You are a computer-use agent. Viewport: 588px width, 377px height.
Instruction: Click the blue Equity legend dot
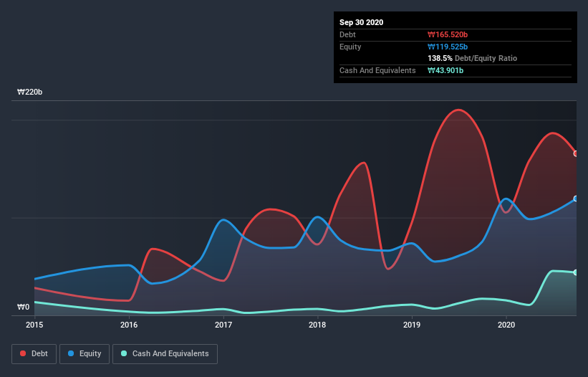point(71,353)
